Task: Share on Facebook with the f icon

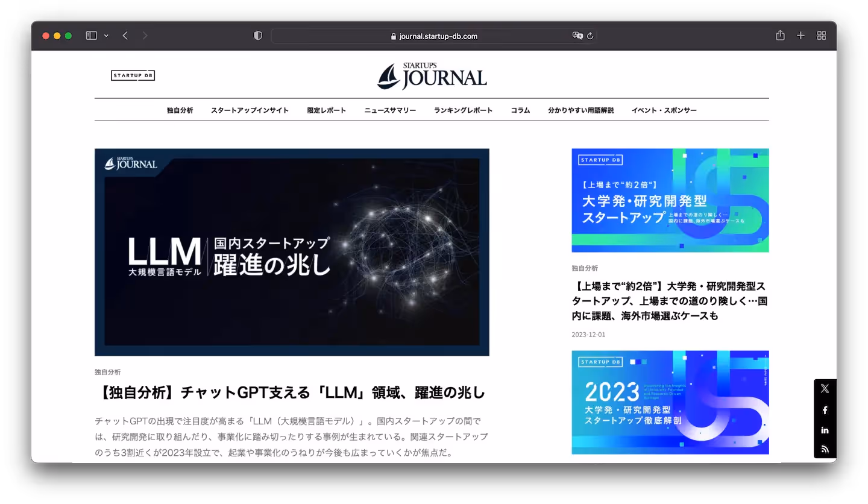Action: 825,410
